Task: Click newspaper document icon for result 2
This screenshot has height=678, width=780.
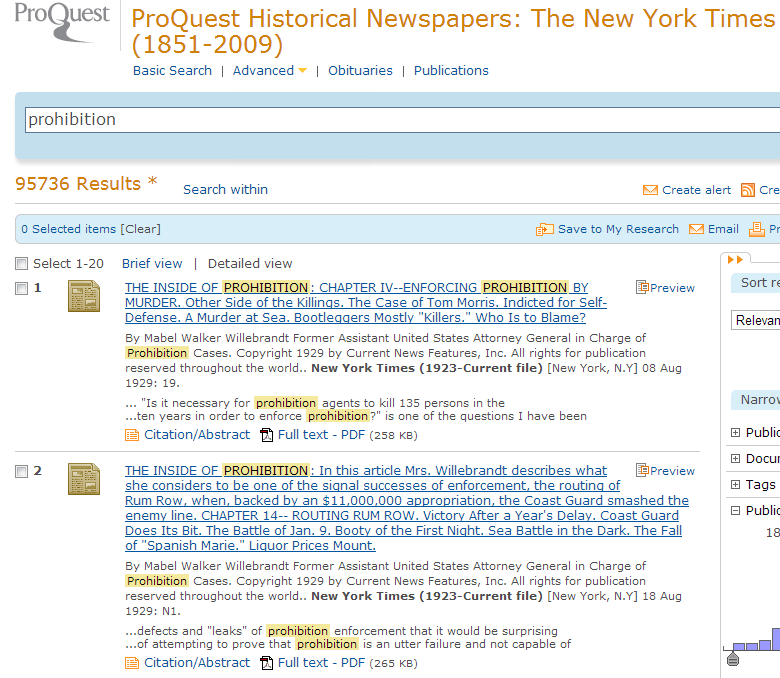Action: click(x=84, y=480)
